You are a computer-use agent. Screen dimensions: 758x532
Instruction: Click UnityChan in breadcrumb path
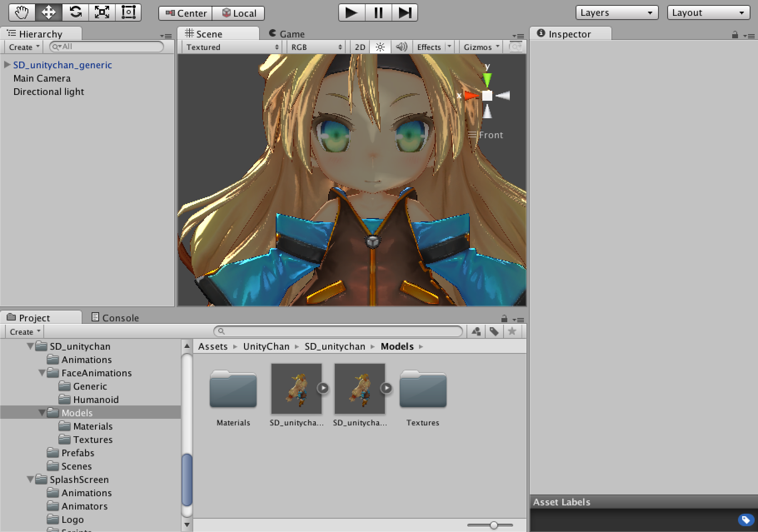[x=266, y=346]
